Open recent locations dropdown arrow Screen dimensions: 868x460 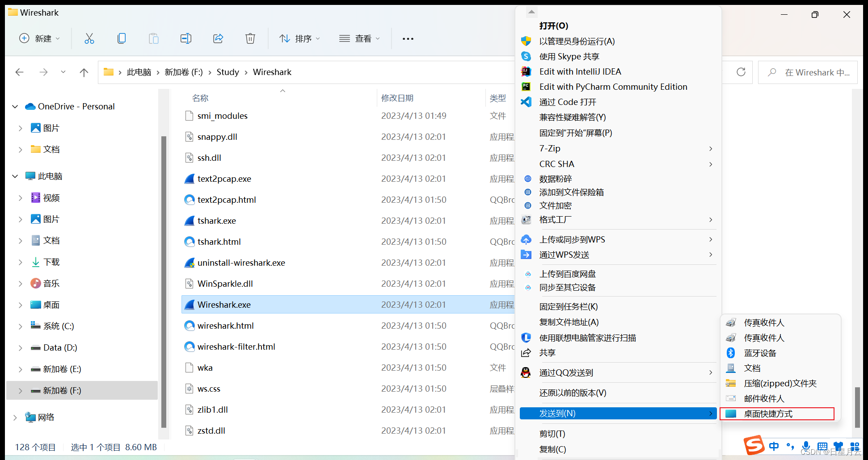point(63,72)
